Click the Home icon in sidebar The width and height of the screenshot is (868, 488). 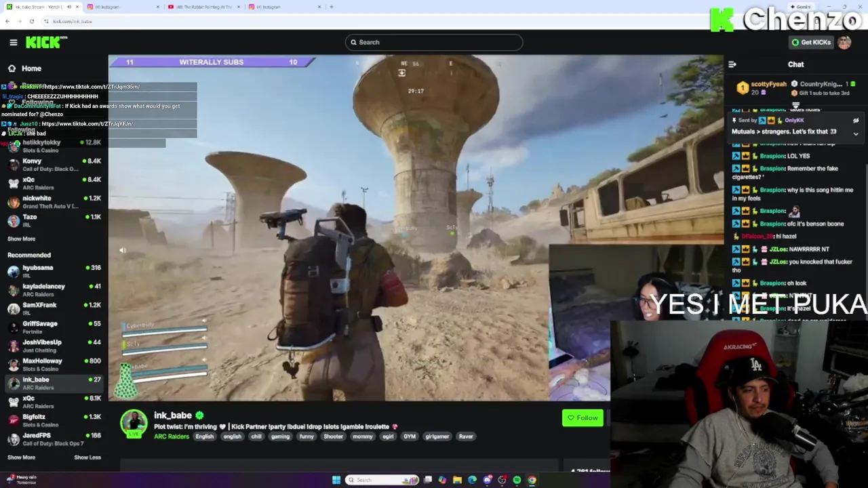click(x=12, y=68)
